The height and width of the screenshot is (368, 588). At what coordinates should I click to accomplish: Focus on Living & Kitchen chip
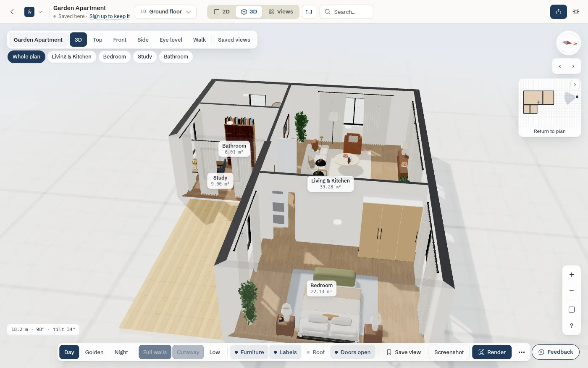click(72, 57)
